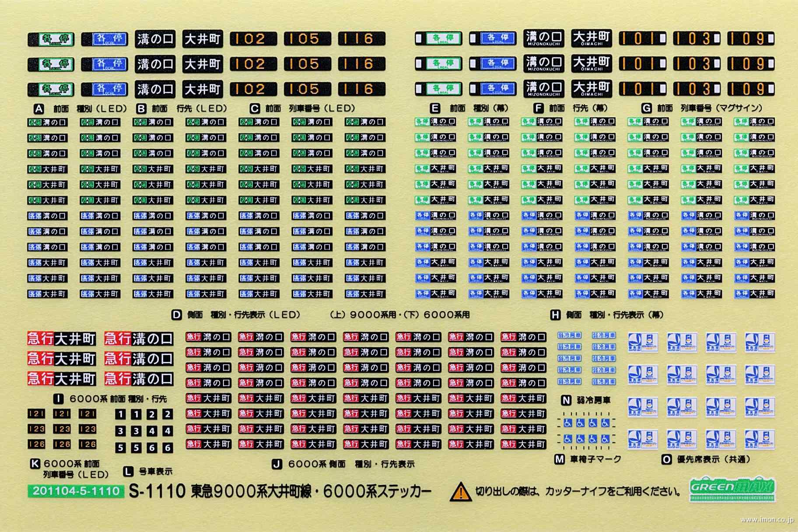Screen dimensions: 798x532
Task: Click section label G 前面 列車番号 (マグサイン)
Action: (x=702, y=108)
